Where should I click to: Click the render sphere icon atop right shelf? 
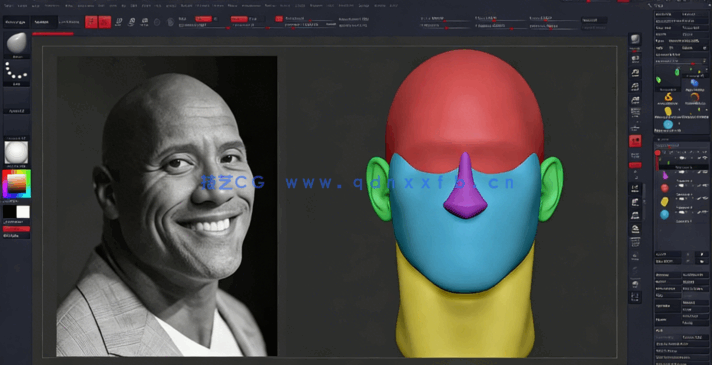point(635,39)
